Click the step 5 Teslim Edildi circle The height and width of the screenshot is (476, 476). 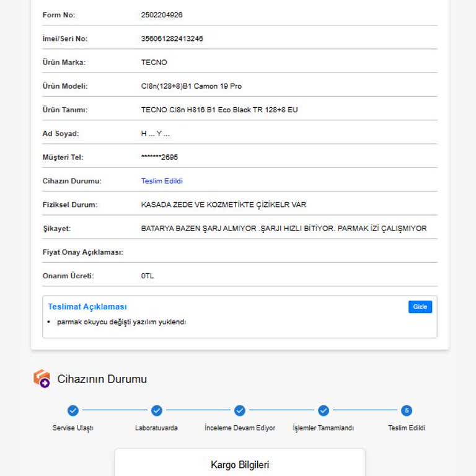[407, 410]
